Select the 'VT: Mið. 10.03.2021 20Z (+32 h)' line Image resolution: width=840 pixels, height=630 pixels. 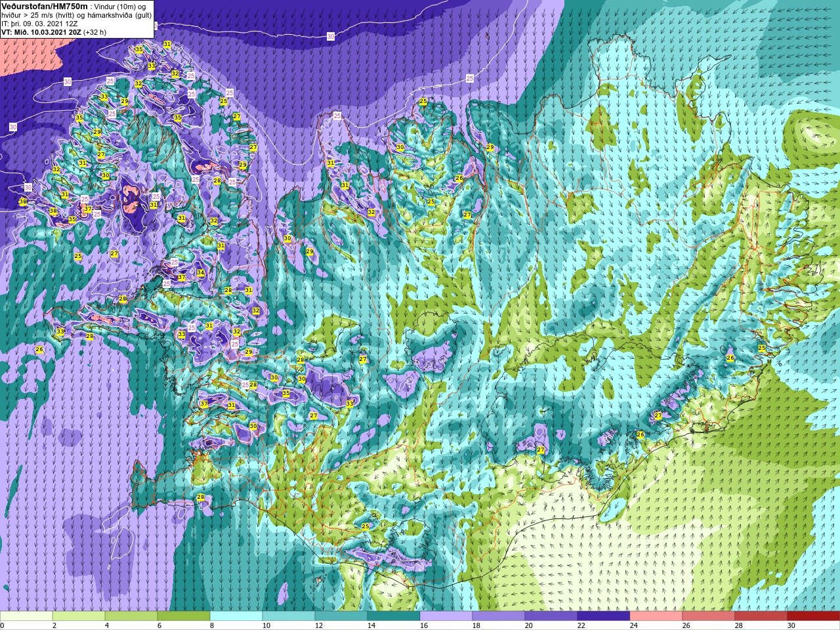[x=54, y=31]
